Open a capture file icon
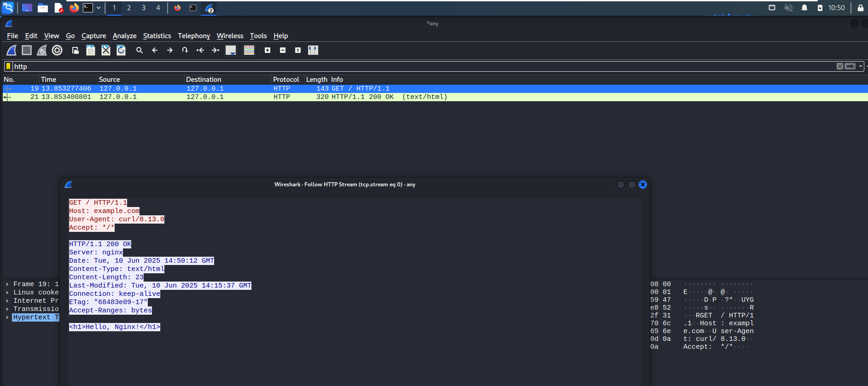 [76, 50]
